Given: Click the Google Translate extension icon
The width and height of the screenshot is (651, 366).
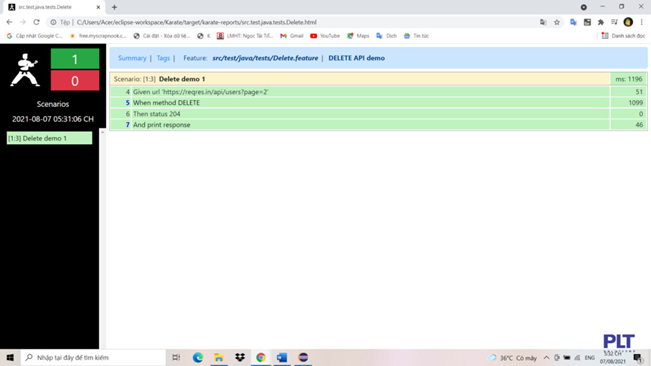Looking at the screenshot, I should coord(573,22).
